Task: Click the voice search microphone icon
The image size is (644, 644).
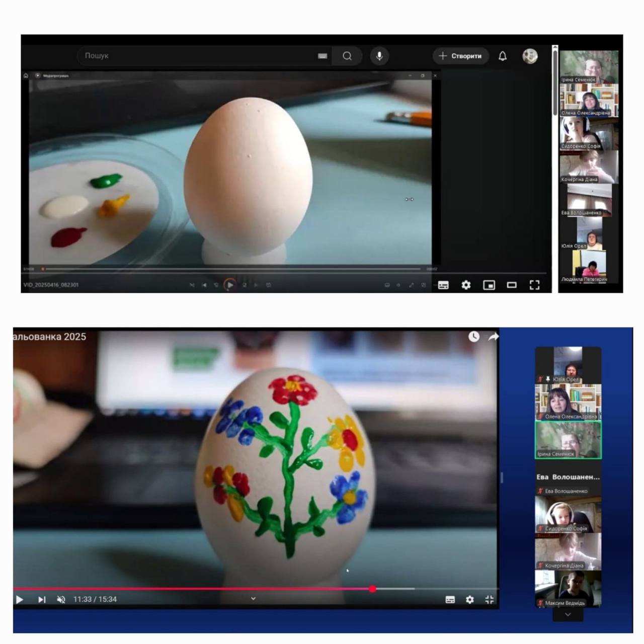Action: [379, 56]
